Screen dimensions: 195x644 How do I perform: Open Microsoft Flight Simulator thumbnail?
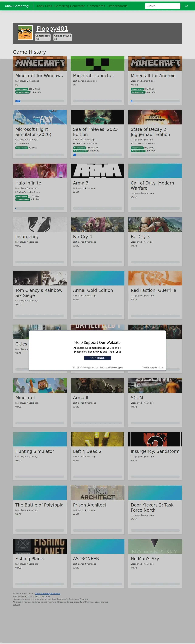click(x=40, y=117)
